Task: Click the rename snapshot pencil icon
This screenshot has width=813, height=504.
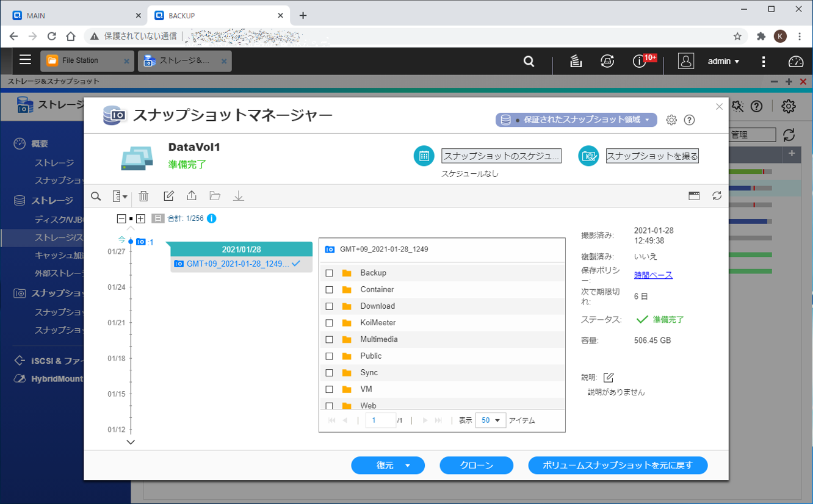Action: 168,196
